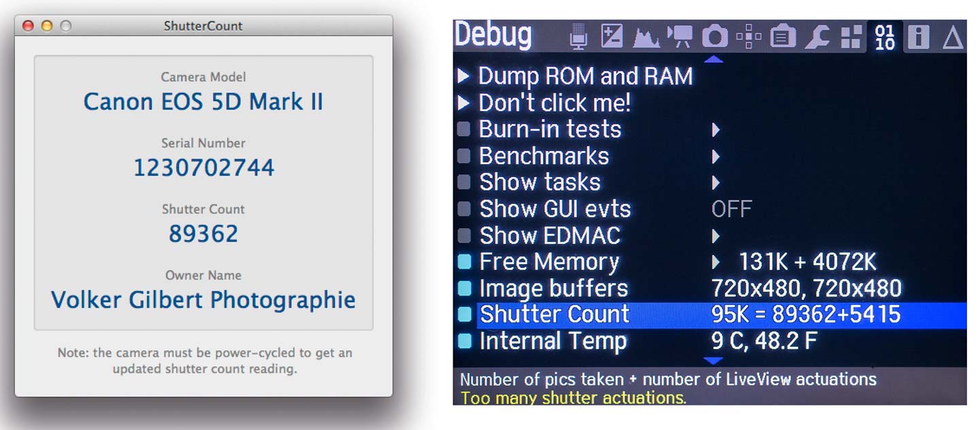The width and height of the screenshot is (980, 430).
Task: Click play triangle beside Dump ROM and RAM
Action: [x=464, y=76]
